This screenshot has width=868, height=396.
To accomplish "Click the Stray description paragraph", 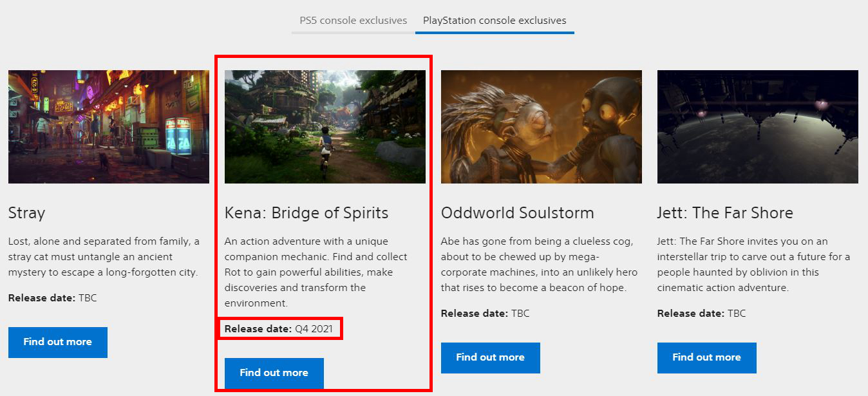I will (104, 257).
